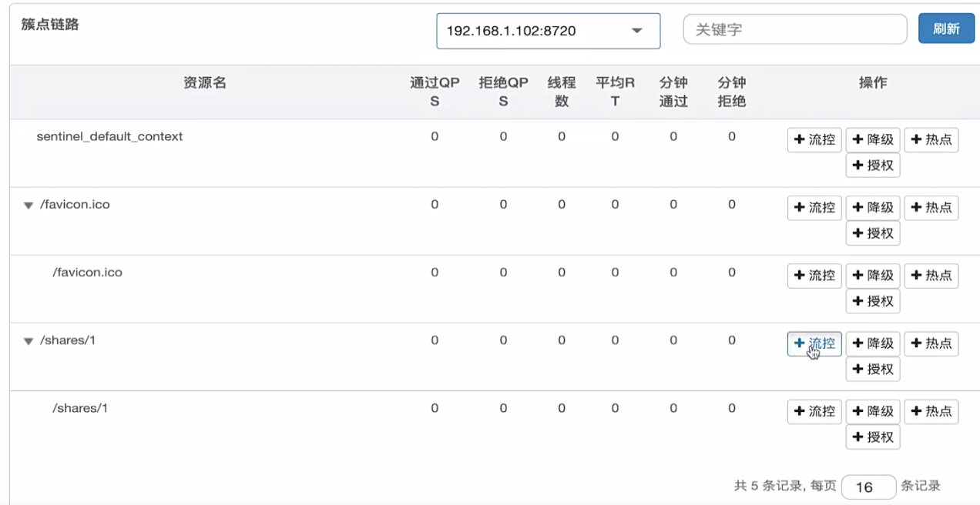Add 流控 rule for parent /shares/1

pyautogui.click(x=814, y=343)
